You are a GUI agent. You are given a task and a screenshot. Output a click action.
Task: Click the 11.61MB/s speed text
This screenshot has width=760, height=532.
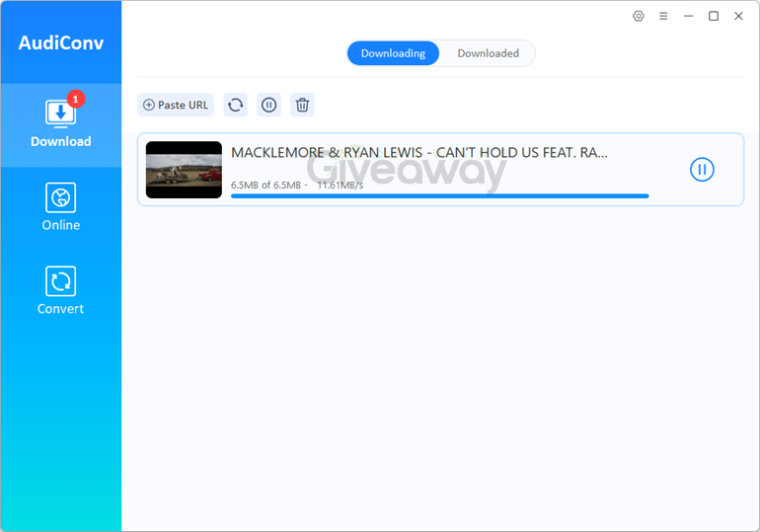coord(341,186)
